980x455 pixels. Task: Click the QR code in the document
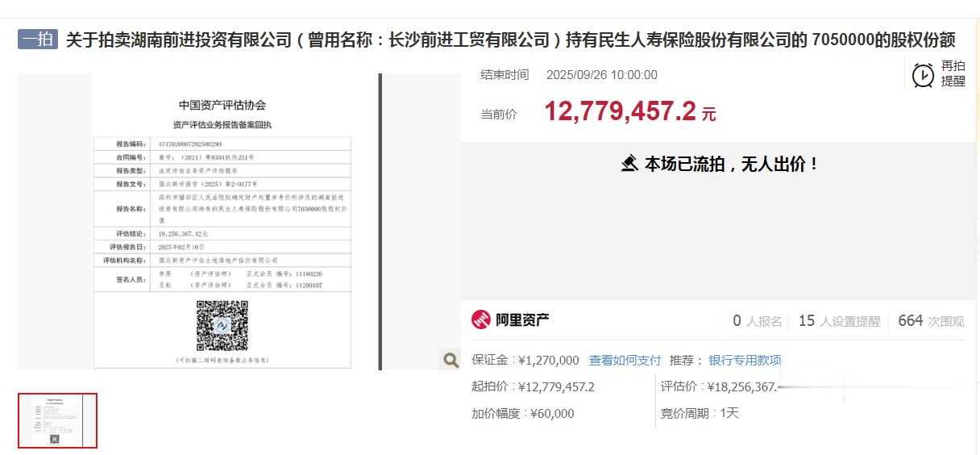click(222, 326)
